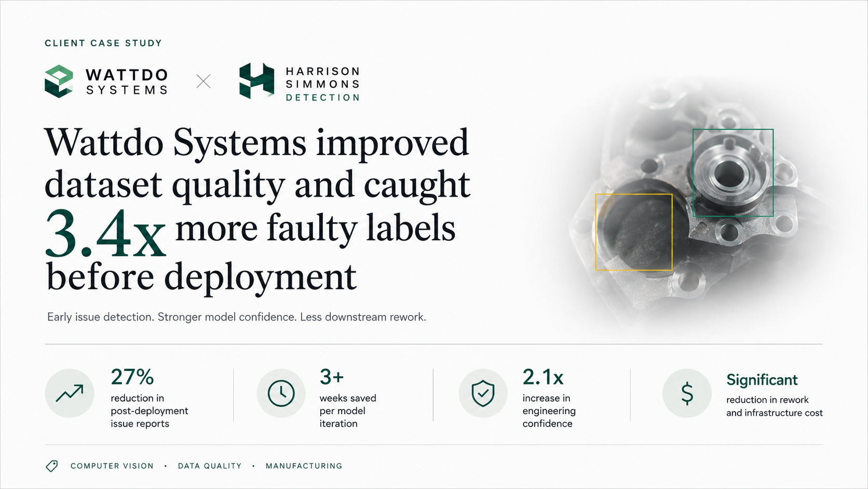Click the clock icon for weeks saved
Screen dimensions: 868x489
[281, 393]
